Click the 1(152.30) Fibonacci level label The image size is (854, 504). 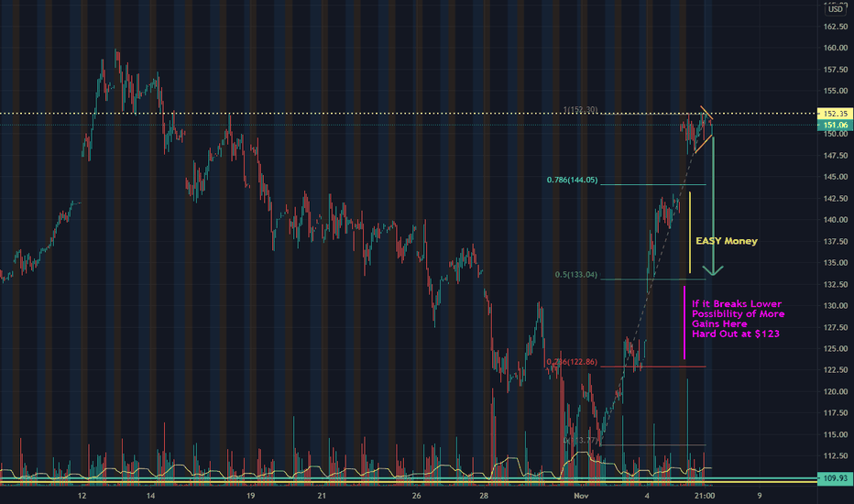(580, 110)
